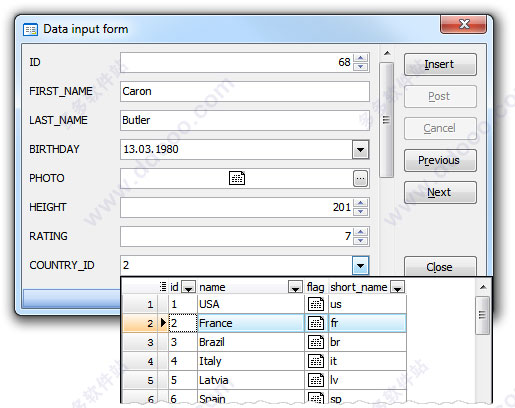Click the PHOTO field blob icon

(237, 178)
